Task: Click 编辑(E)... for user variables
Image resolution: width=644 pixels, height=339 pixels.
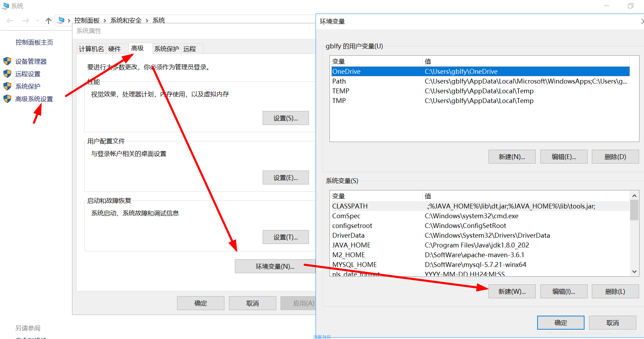Action: [564, 157]
